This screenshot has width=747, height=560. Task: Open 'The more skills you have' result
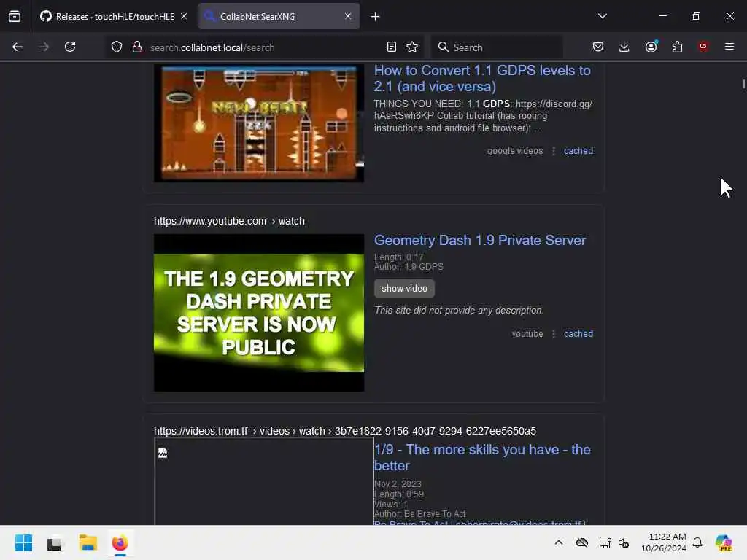coord(482,458)
